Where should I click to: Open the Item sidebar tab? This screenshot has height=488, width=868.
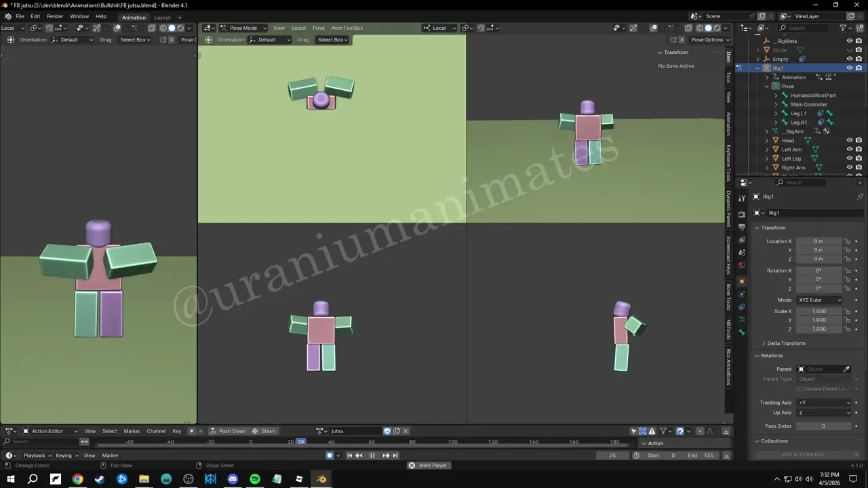click(x=729, y=57)
